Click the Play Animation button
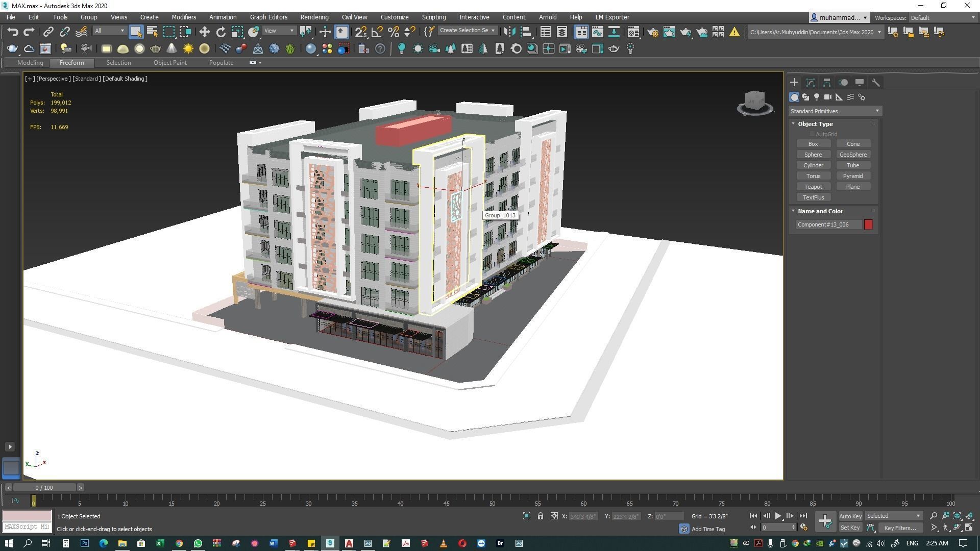The image size is (980, 551). pyautogui.click(x=778, y=516)
